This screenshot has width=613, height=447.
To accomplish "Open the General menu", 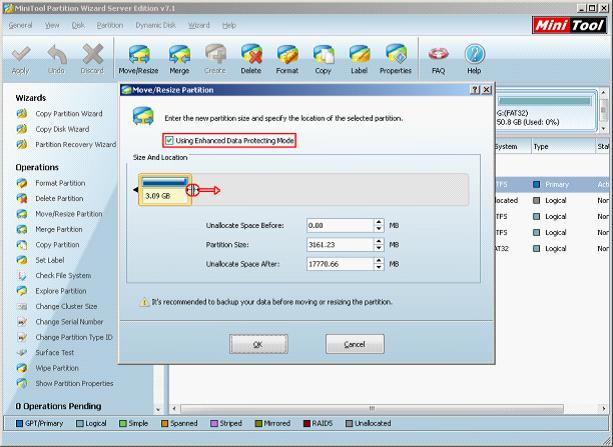I will pos(20,25).
